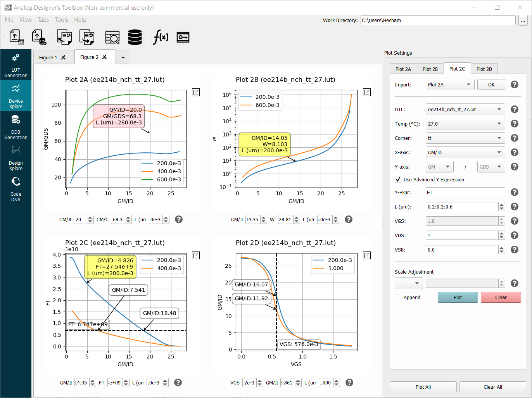532x398 pixels.
Task: Close the Figure 2 tab
Action: [104, 57]
